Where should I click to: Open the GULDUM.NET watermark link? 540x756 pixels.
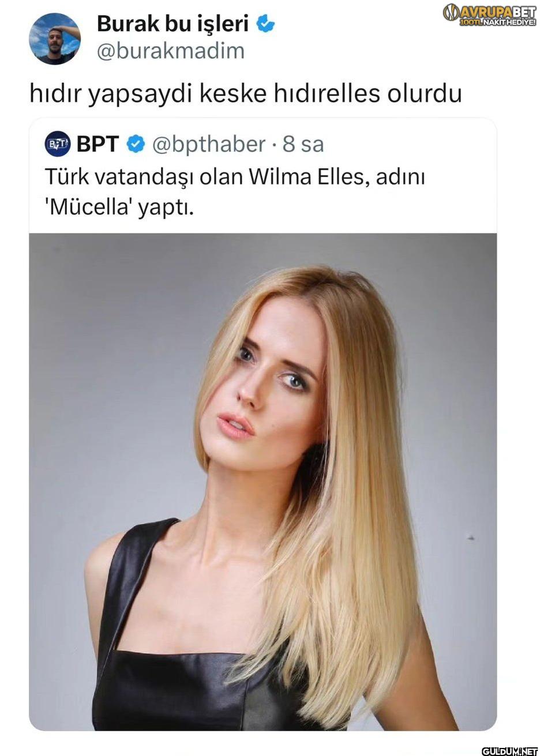(x=509, y=750)
